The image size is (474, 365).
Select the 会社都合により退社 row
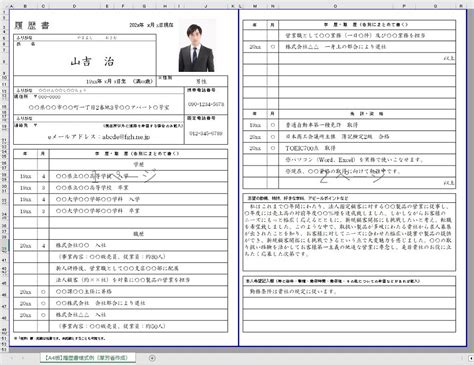[138, 303]
